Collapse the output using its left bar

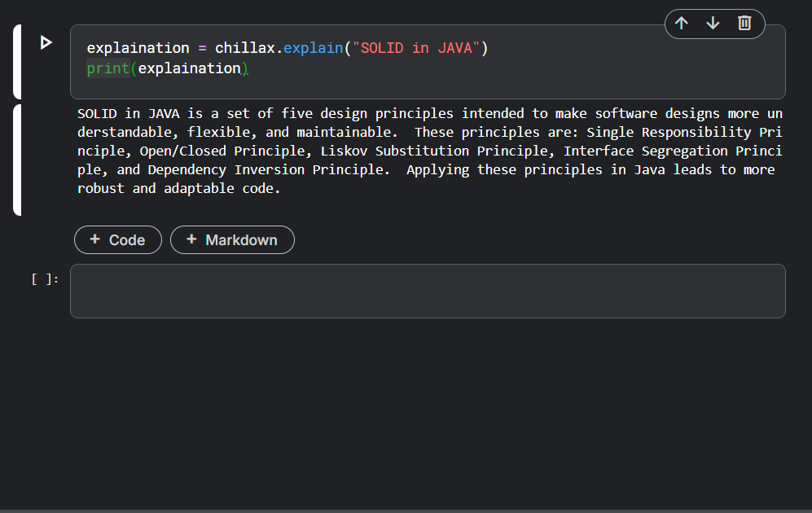click(17, 160)
